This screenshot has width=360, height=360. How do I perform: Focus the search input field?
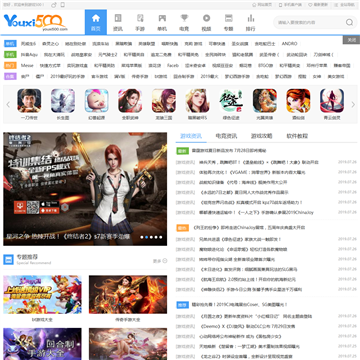point(308,22)
